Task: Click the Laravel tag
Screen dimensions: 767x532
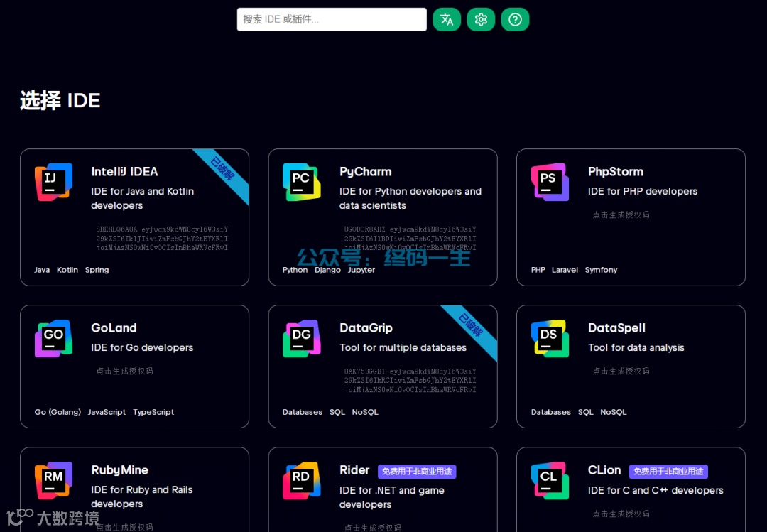Action: (565, 270)
